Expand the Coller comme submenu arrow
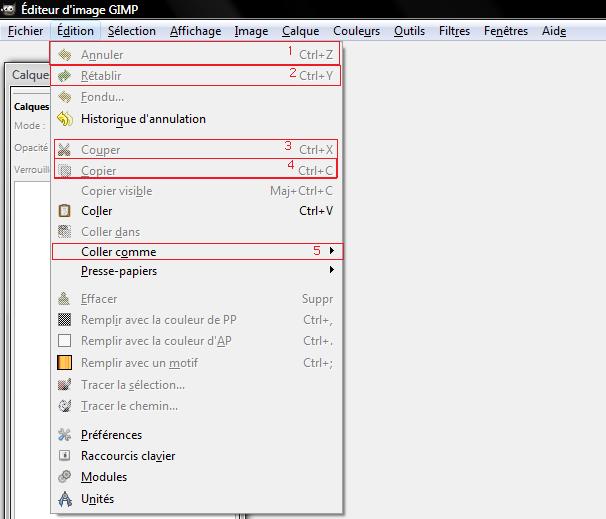Viewport: 606px width, 519px height. (x=332, y=250)
